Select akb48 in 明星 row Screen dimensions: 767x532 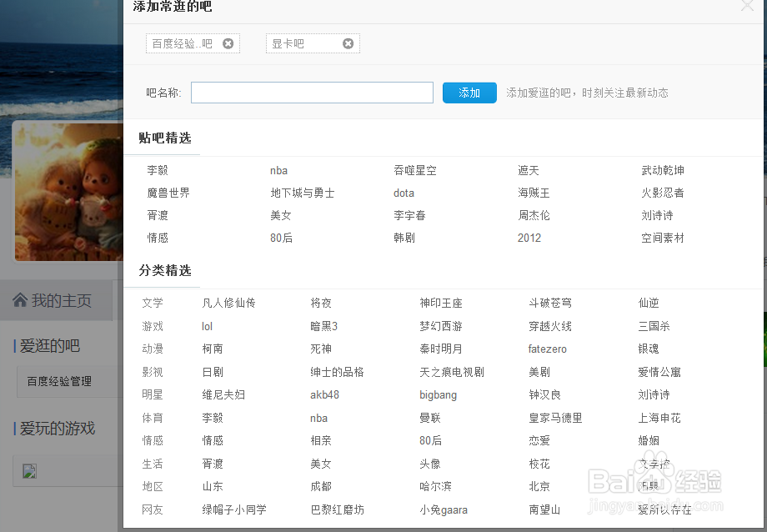324,394
